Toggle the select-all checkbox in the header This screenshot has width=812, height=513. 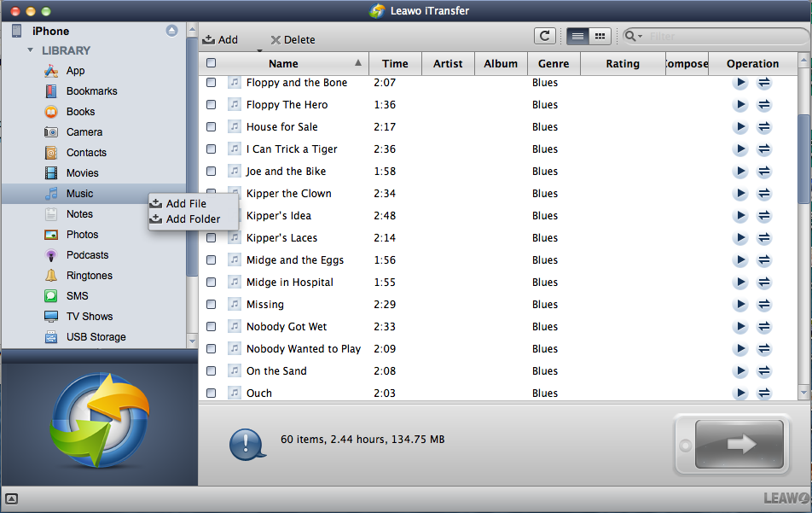click(211, 63)
